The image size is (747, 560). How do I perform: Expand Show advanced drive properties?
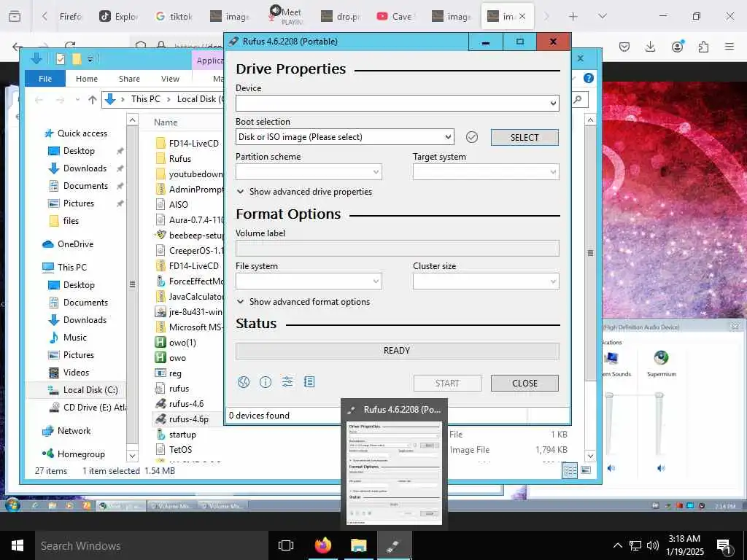coord(304,192)
